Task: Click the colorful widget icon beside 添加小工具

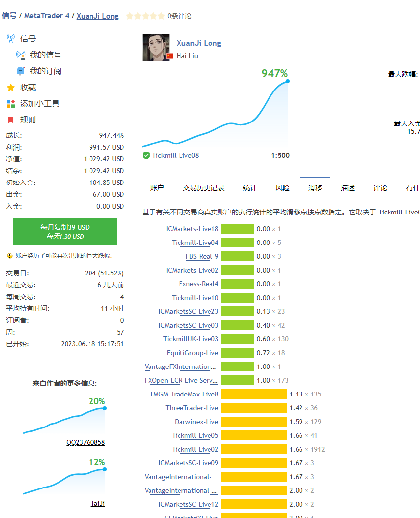Action: click(x=11, y=104)
